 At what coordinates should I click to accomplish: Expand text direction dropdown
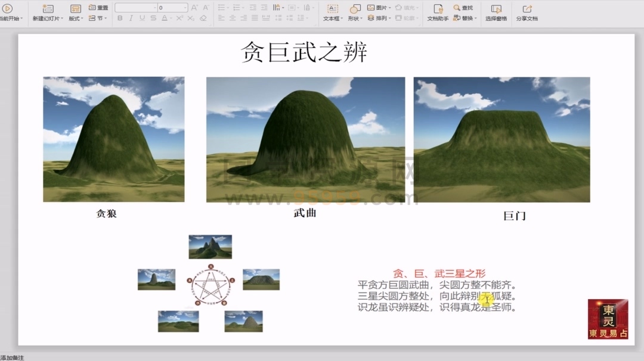pos(283,7)
